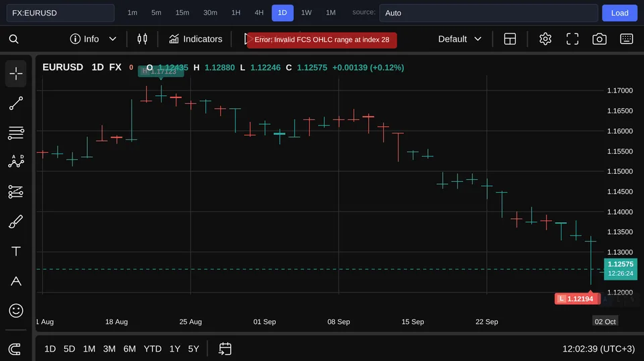Select the XABCD pattern tool
The image size is (644, 361).
[x=16, y=162]
